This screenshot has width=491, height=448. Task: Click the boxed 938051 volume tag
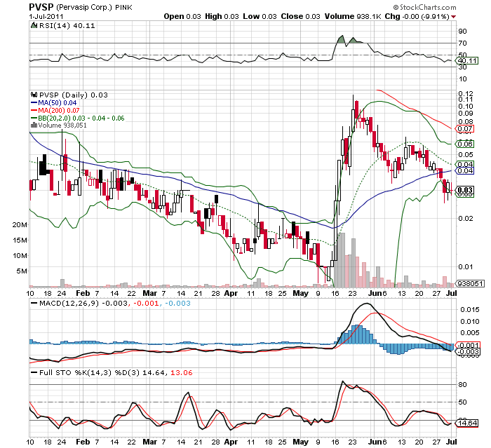tap(471, 284)
